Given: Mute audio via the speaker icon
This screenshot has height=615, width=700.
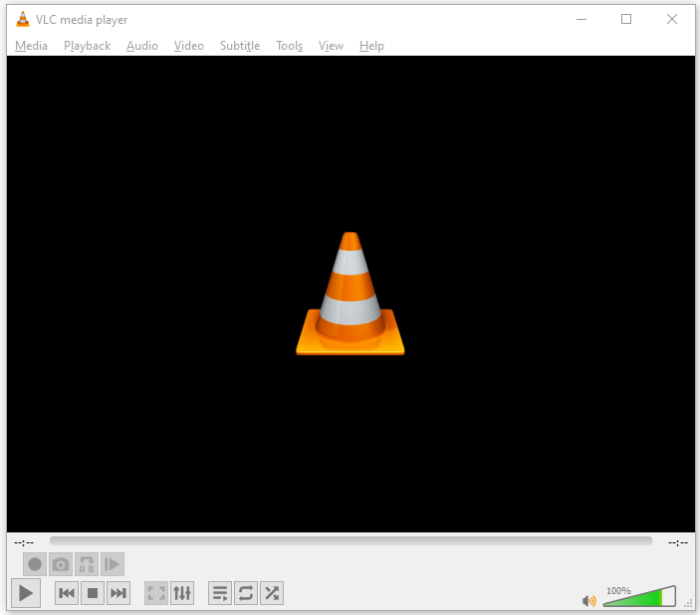Looking at the screenshot, I should (589, 601).
